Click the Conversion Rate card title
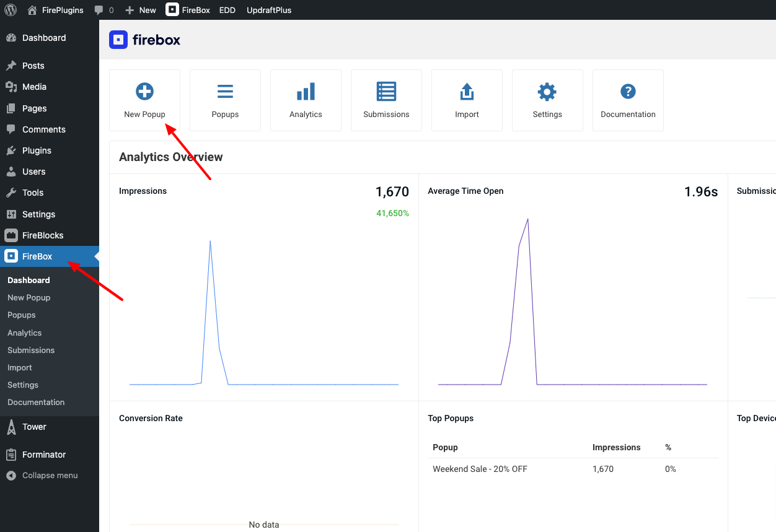Screen dimensions: 776x532 tap(151, 418)
